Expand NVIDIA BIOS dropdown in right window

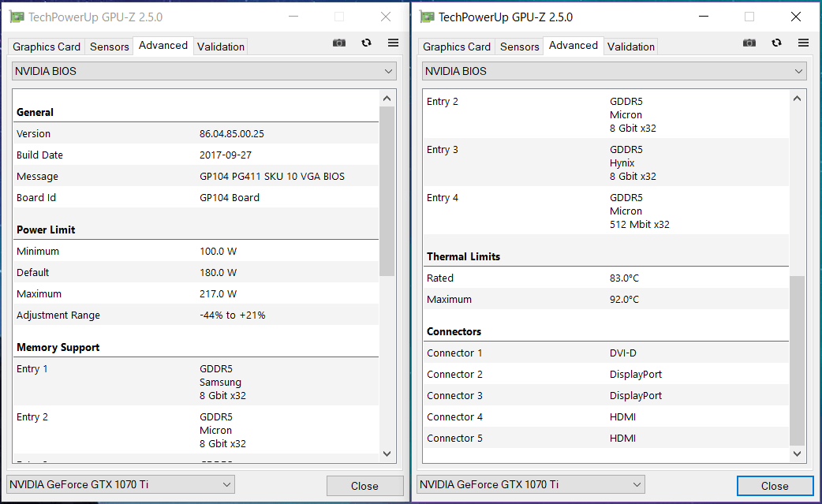click(614, 71)
